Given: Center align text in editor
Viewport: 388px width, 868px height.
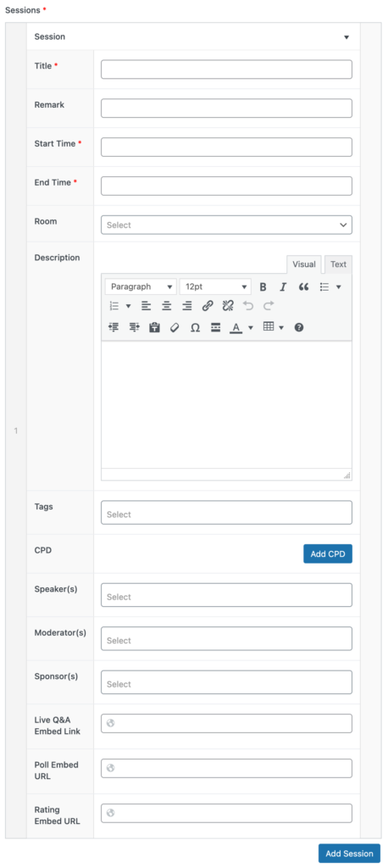Looking at the screenshot, I should coord(167,305).
